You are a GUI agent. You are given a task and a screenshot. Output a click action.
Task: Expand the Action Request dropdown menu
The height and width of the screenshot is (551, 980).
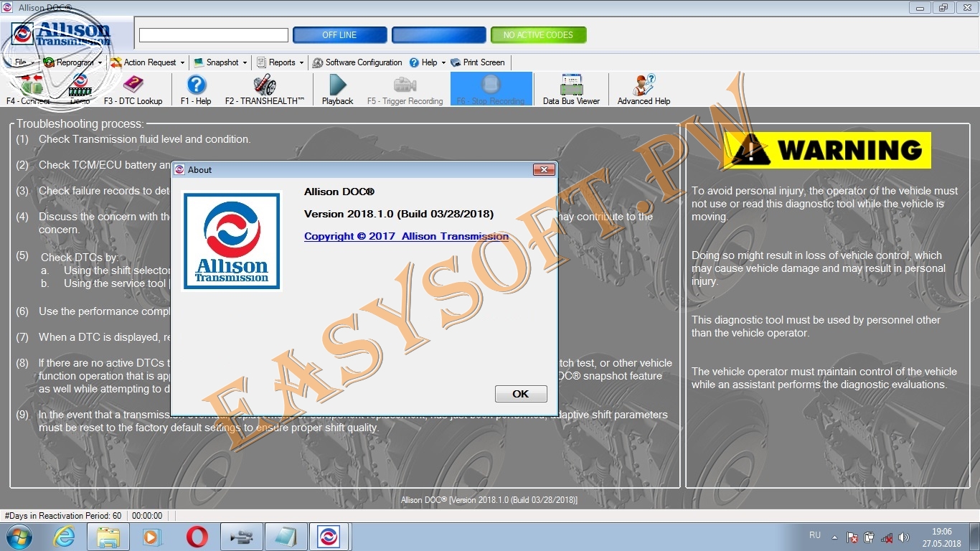(x=148, y=62)
